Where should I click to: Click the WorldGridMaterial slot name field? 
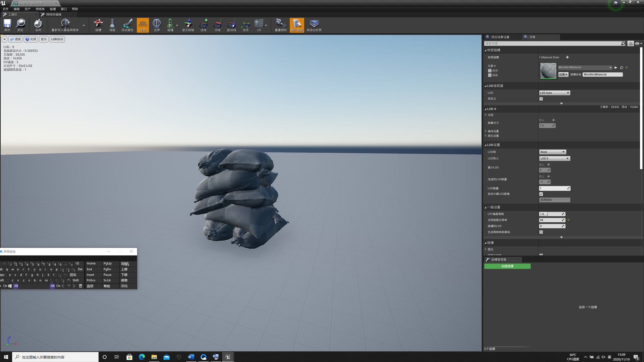click(x=602, y=74)
